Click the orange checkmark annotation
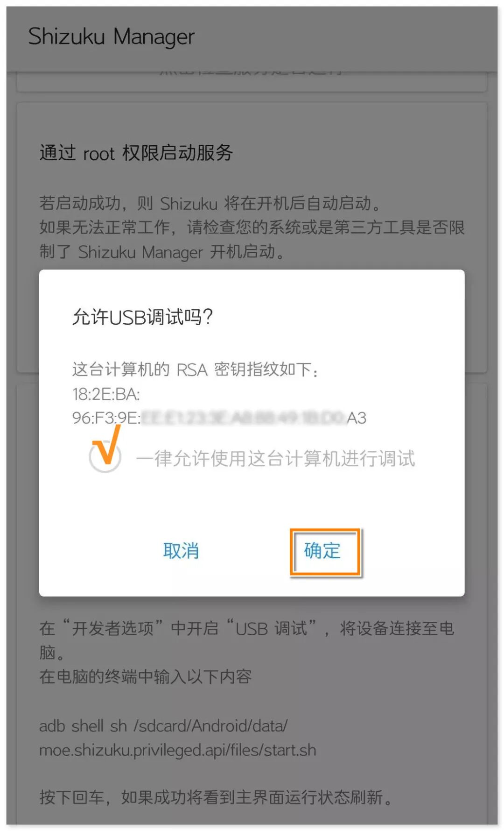 point(107,445)
